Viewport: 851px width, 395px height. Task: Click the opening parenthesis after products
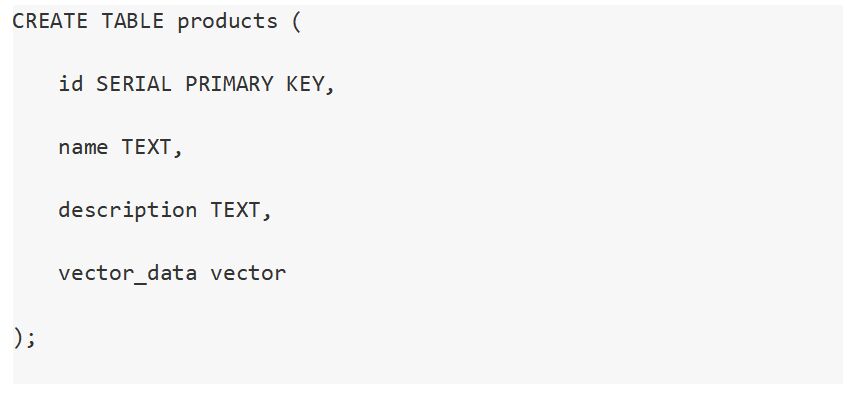pos(296,22)
